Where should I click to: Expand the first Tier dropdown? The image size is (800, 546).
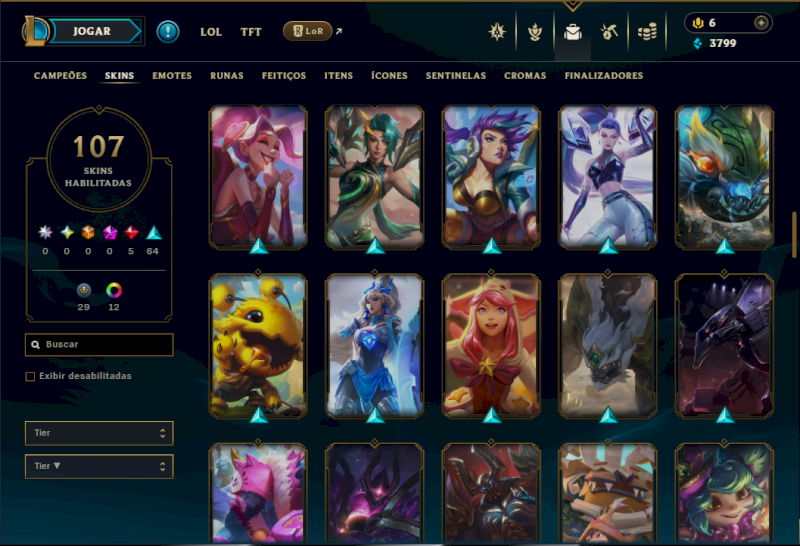coord(99,433)
